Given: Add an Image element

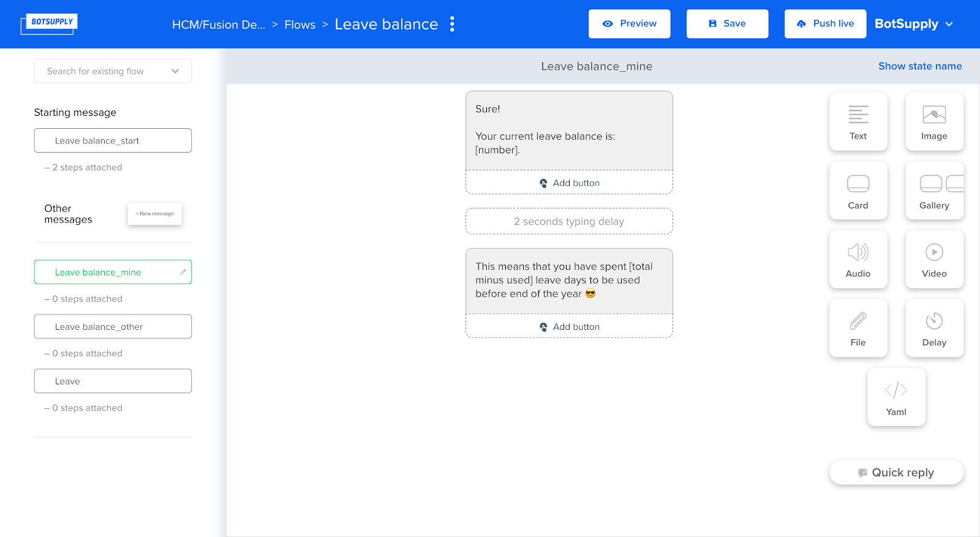Looking at the screenshot, I should pos(934,122).
